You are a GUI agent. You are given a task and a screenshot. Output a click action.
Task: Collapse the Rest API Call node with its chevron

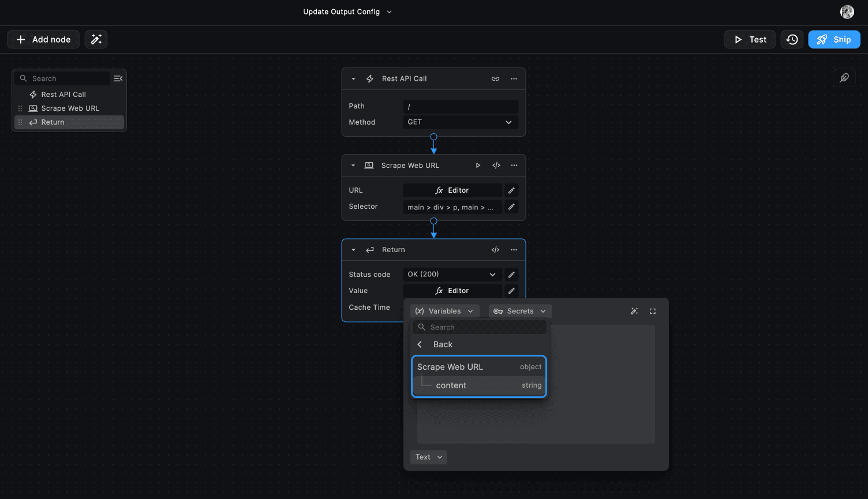click(353, 78)
